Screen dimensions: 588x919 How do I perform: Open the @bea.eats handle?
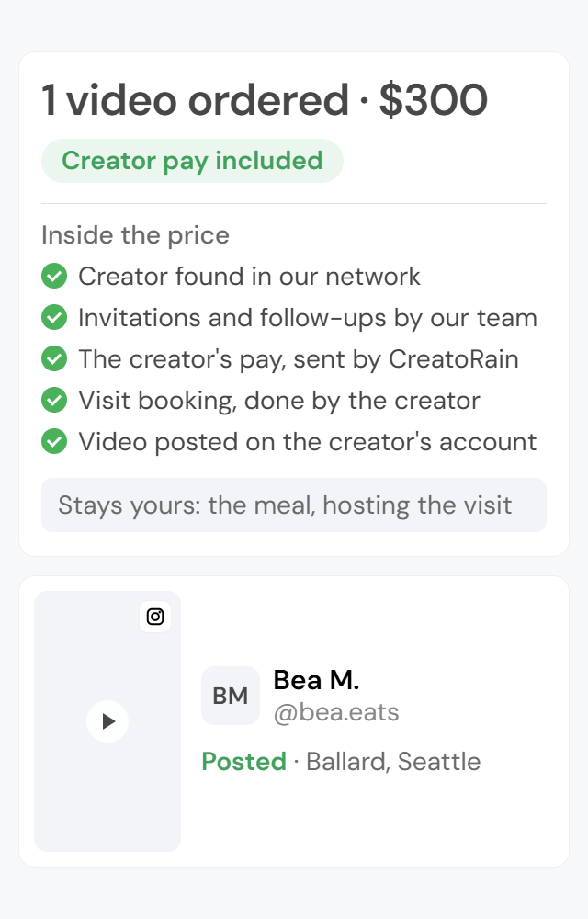(x=336, y=713)
